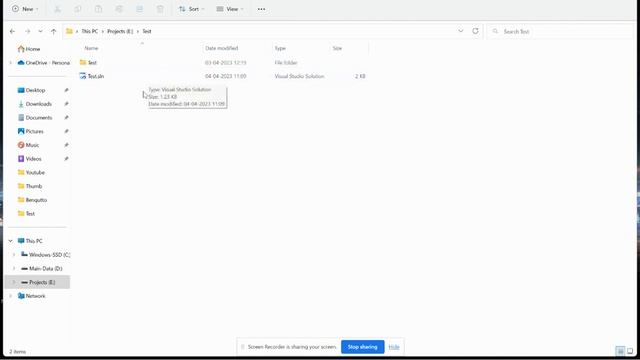Open the Youtube folder in sidebar
The height and width of the screenshot is (360, 640).
pyautogui.click(x=31, y=173)
